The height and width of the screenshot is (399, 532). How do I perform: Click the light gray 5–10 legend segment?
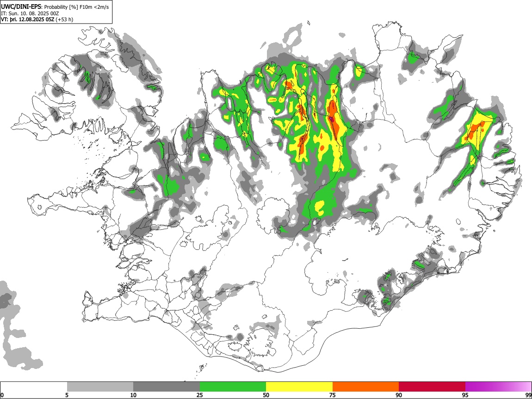[100, 387]
